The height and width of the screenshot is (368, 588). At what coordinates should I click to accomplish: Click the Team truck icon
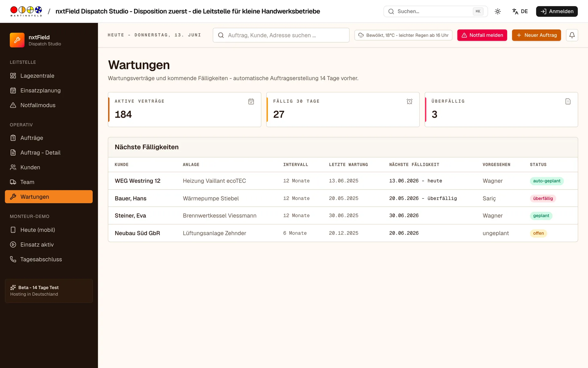click(13, 182)
